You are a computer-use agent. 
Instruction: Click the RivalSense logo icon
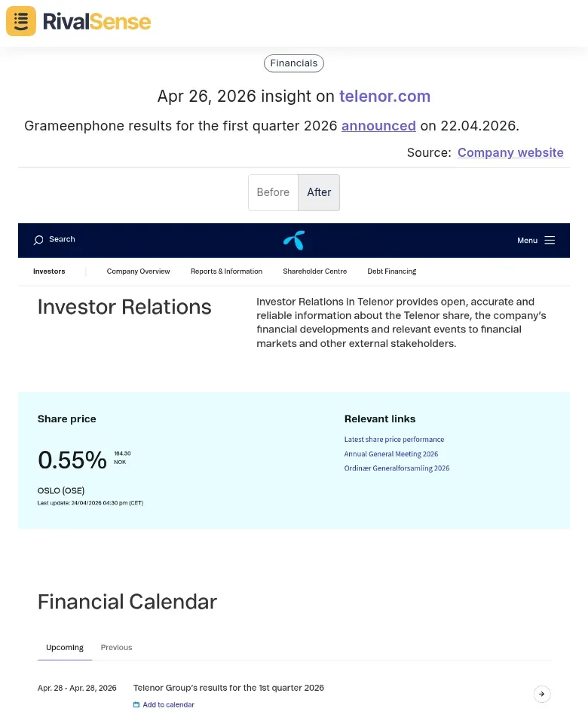21,21
